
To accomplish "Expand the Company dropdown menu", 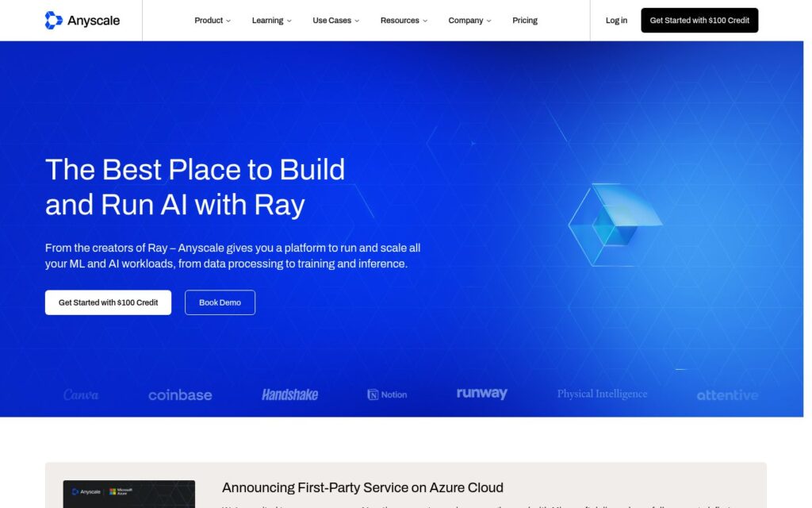I will tap(469, 20).
